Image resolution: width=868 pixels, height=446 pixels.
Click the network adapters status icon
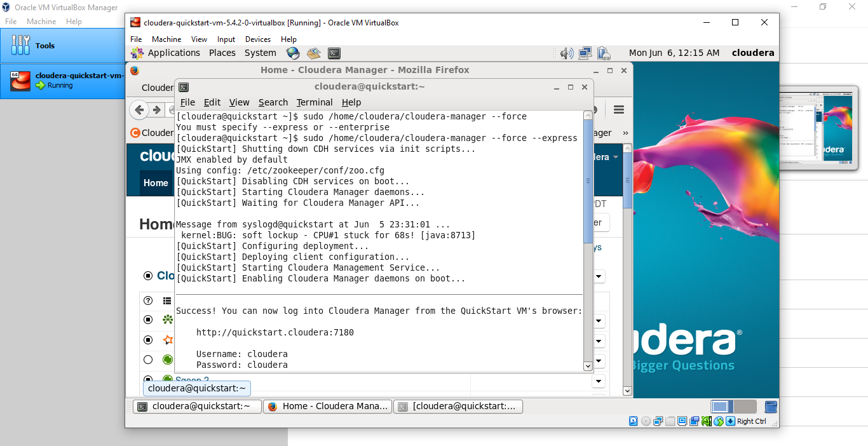[x=658, y=421]
